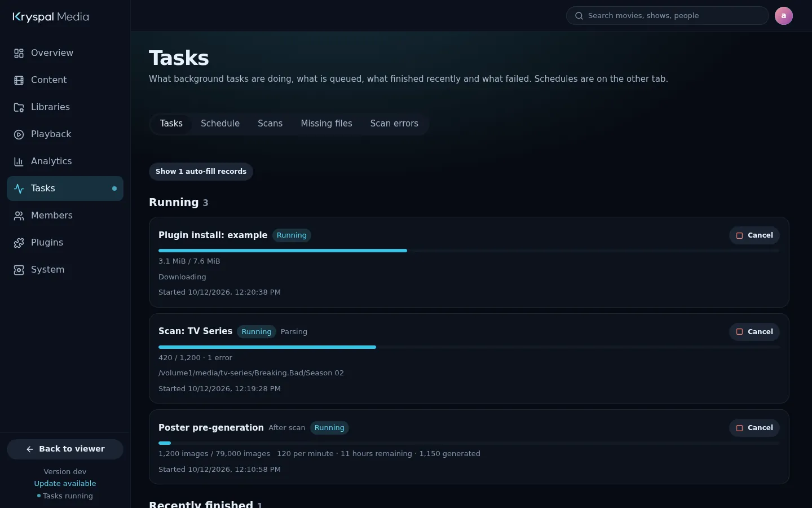This screenshot has height=508, width=812.
Task: Click the Update available link
Action: pyautogui.click(x=65, y=484)
